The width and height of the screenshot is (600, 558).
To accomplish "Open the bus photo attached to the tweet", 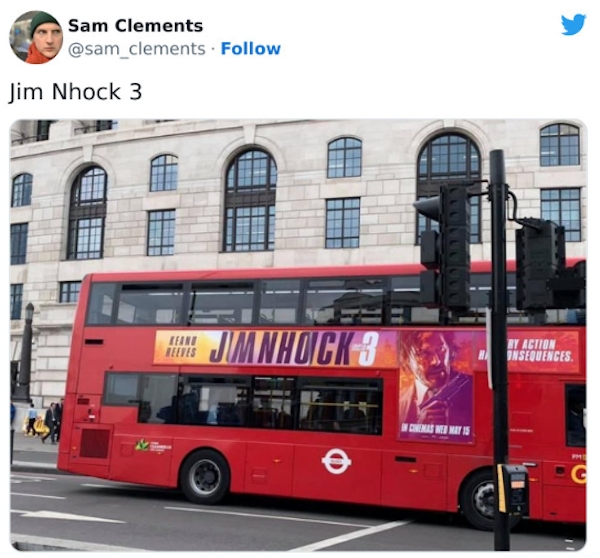I will pyautogui.click(x=298, y=335).
